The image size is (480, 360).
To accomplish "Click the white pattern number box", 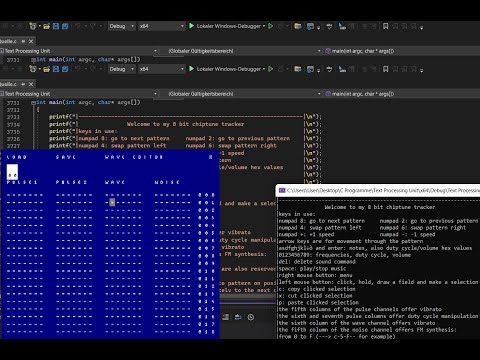I will (x=12, y=172).
